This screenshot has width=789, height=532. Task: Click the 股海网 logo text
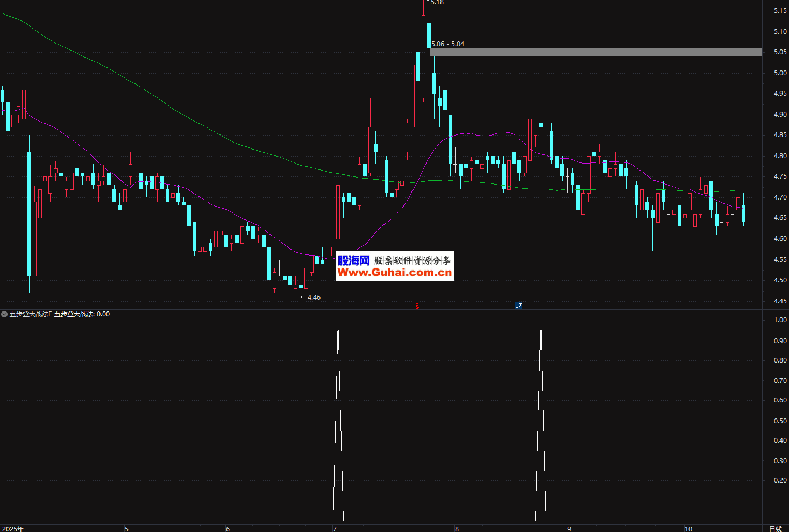point(353,260)
